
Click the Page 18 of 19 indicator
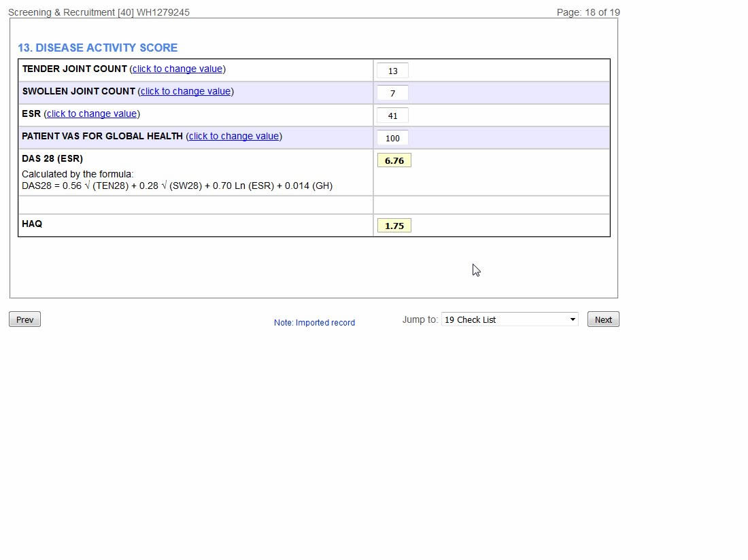point(588,12)
